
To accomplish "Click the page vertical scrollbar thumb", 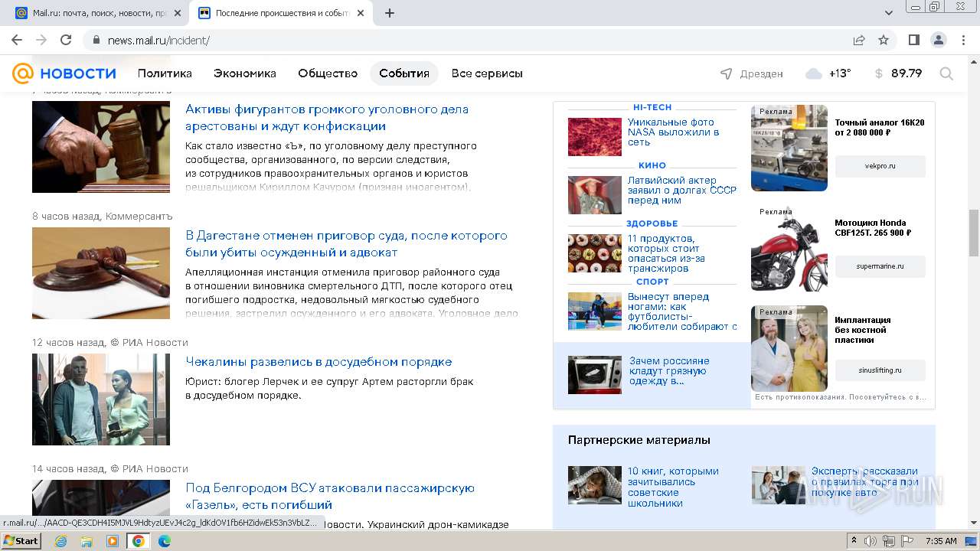I will (974, 233).
